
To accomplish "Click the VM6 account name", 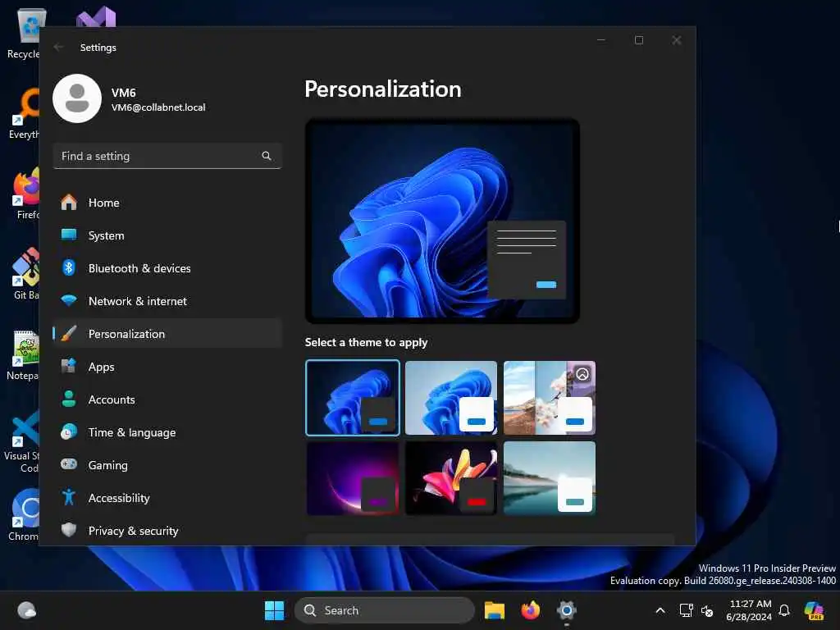I will pos(124,93).
